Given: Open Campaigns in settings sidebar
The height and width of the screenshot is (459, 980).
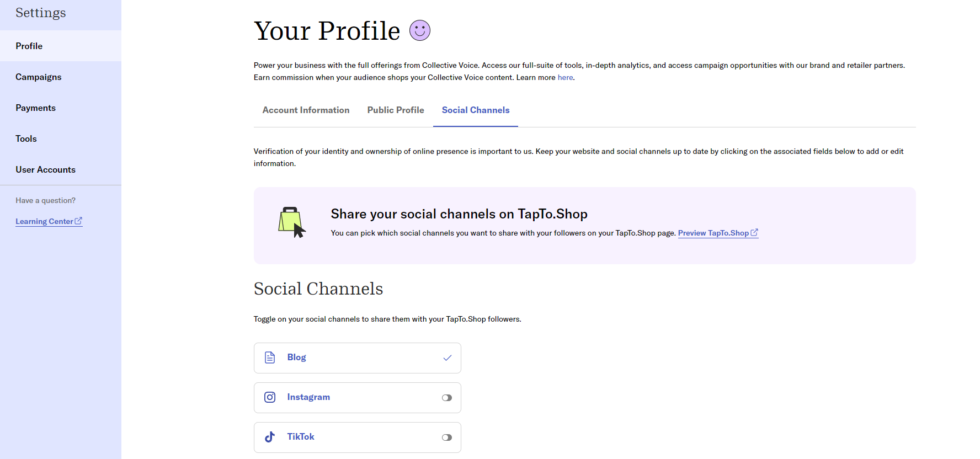Looking at the screenshot, I should click(x=61, y=77).
